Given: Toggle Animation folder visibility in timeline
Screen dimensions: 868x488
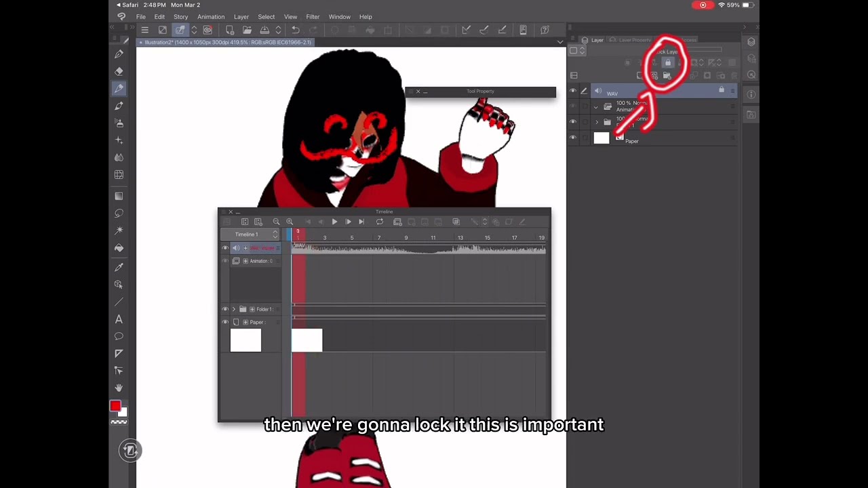Looking at the screenshot, I should click(225, 261).
